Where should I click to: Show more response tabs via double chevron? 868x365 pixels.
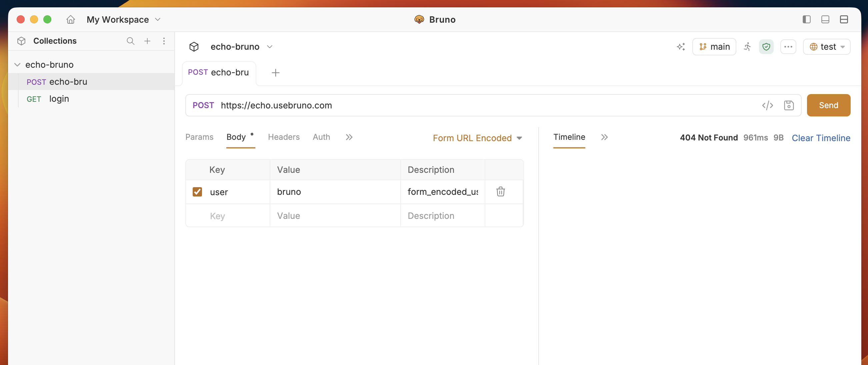[605, 137]
